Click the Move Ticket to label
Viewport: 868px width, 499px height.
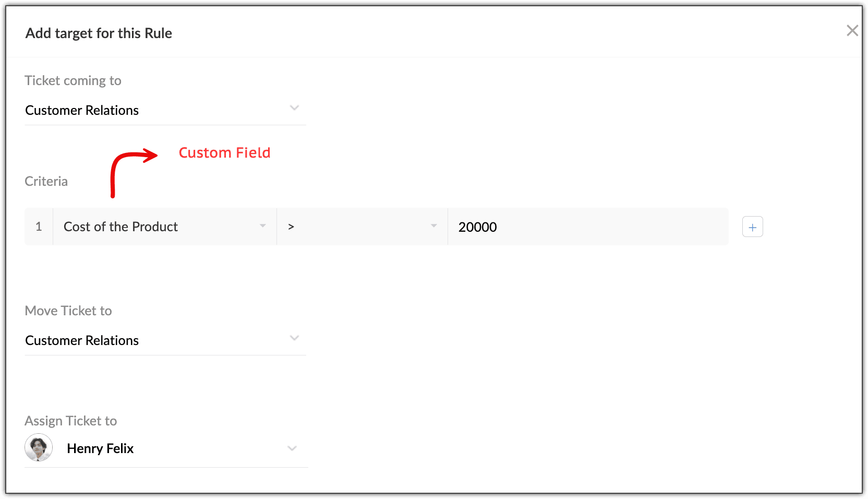point(68,311)
